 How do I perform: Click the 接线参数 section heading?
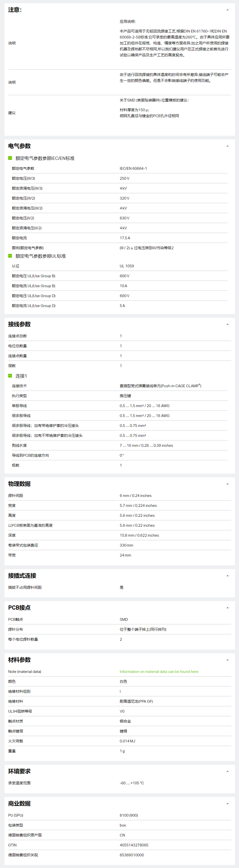pos(20,324)
